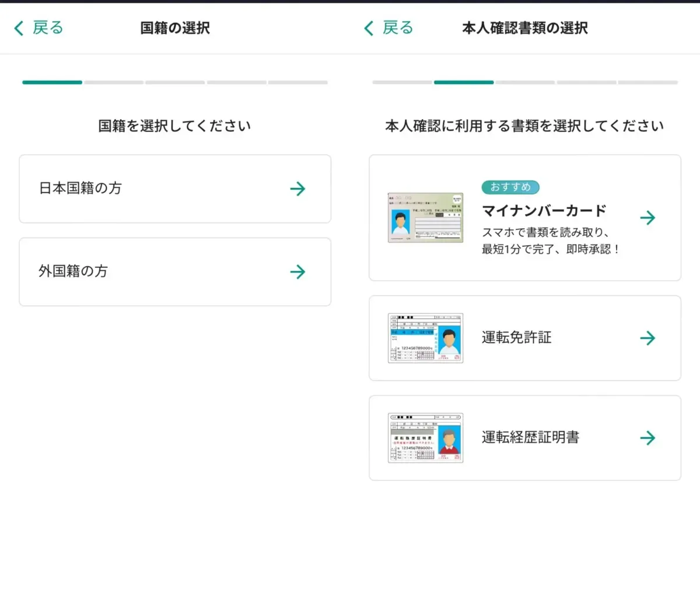Click the マイナンバーカード card illustration

[x=425, y=217]
